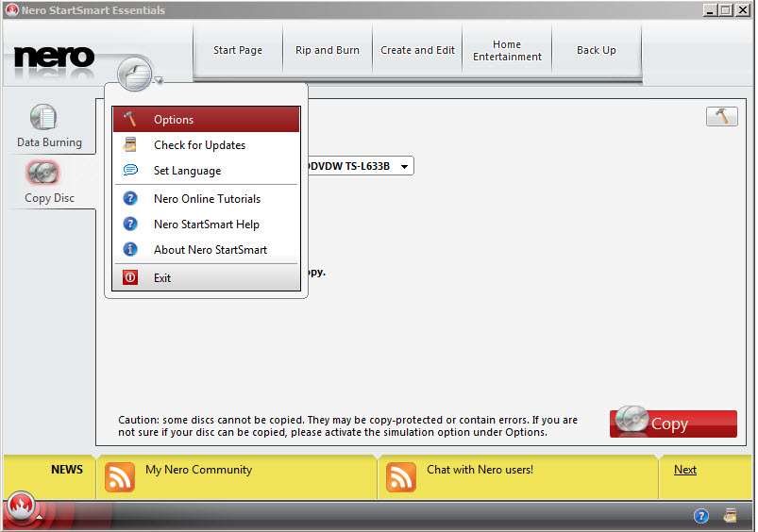This screenshot has height=532, width=758.
Task: Open the Create and Edit tab
Action: coord(417,50)
